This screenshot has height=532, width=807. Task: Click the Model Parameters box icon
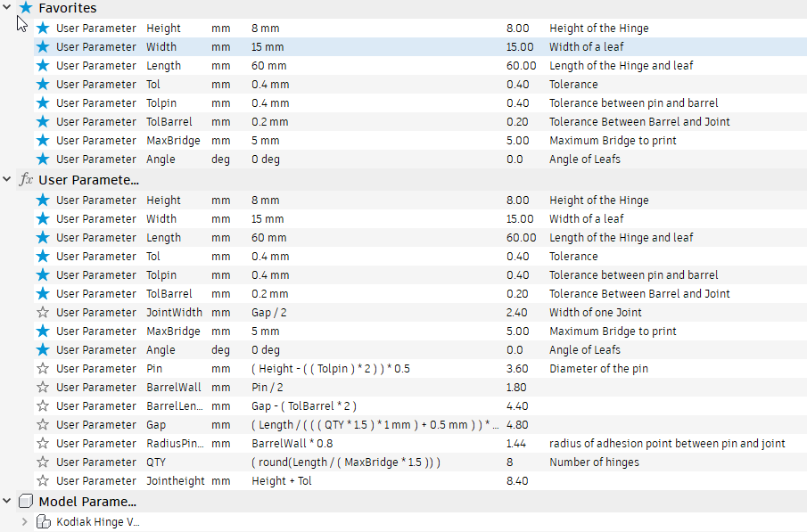(26, 502)
